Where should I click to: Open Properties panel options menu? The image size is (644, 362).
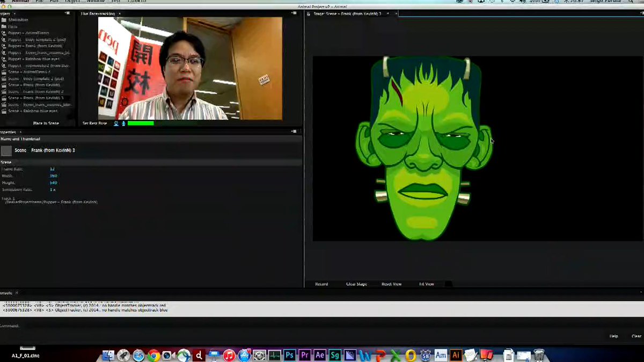point(294,131)
